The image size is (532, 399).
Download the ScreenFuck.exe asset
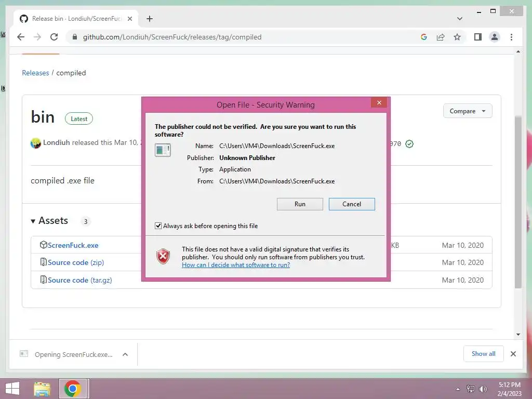pyautogui.click(x=73, y=245)
